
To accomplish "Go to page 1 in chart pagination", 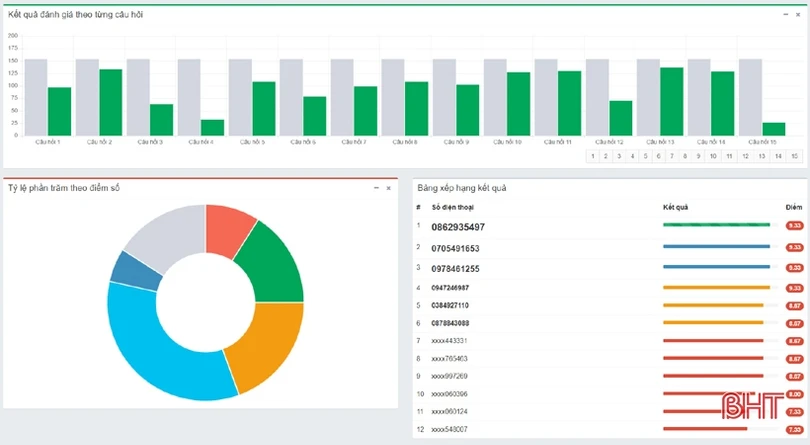I will tap(593, 156).
